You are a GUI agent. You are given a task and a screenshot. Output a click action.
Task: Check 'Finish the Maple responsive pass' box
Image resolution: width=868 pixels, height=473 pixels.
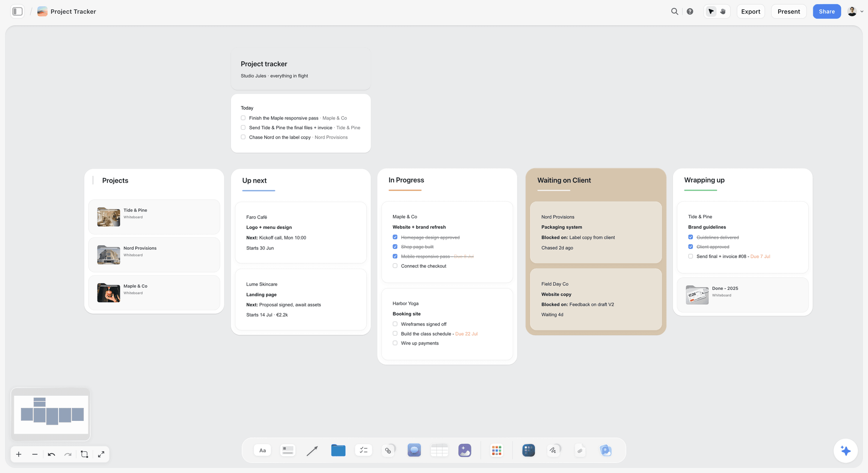pos(243,118)
